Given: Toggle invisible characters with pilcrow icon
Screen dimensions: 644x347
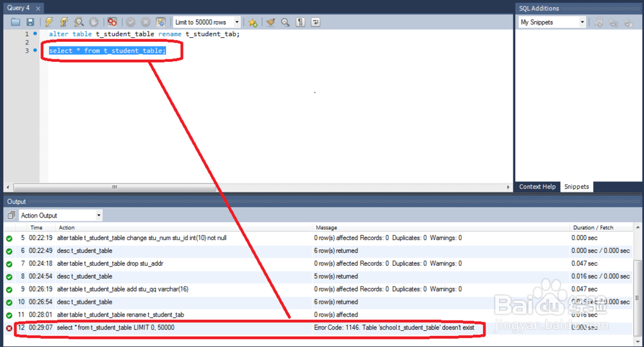Looking at the screenshot, I should pyautogui.click(x=300, y=22).
